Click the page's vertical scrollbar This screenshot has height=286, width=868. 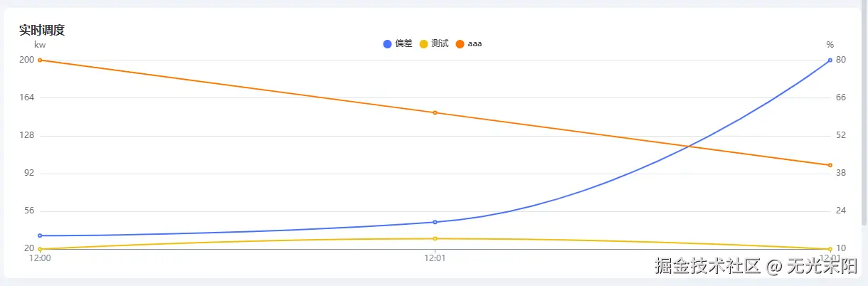point(864,114)
